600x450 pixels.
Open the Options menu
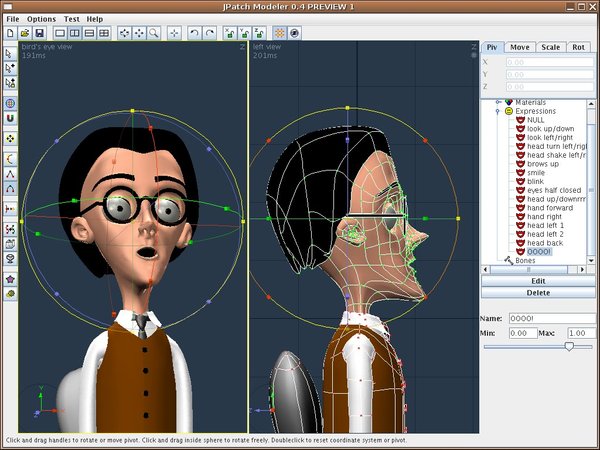point(41,19)
